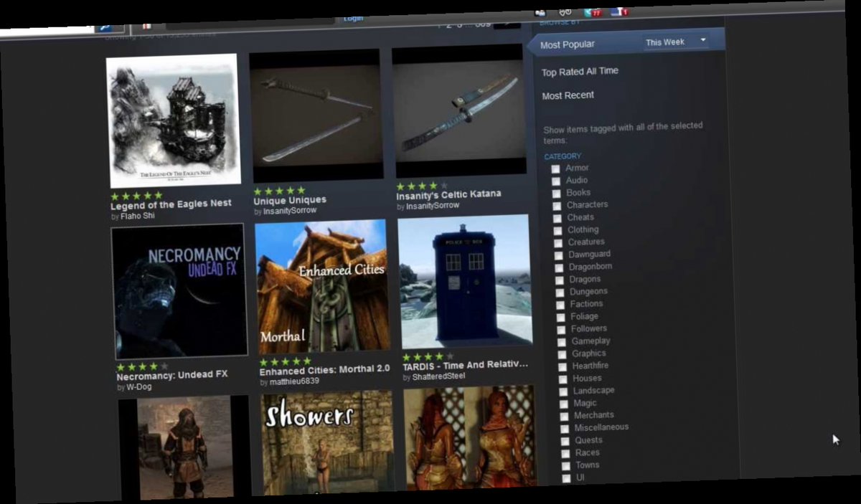
Task: Tick the Dragonborn category checkbox
Action: coord(559,268)
